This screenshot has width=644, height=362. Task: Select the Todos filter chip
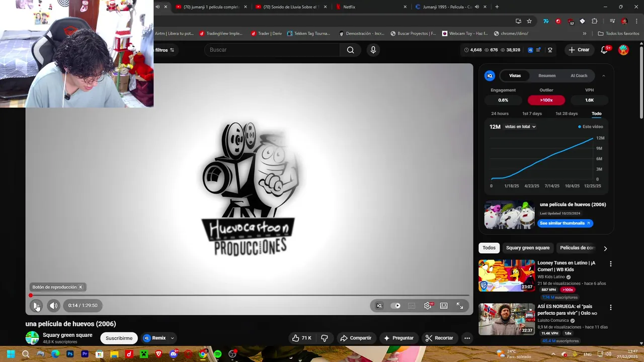[489, 248]
